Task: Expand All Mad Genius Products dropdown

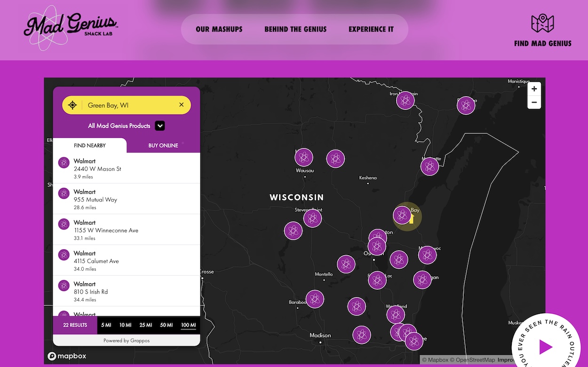Action: click(x=160, y=126)
